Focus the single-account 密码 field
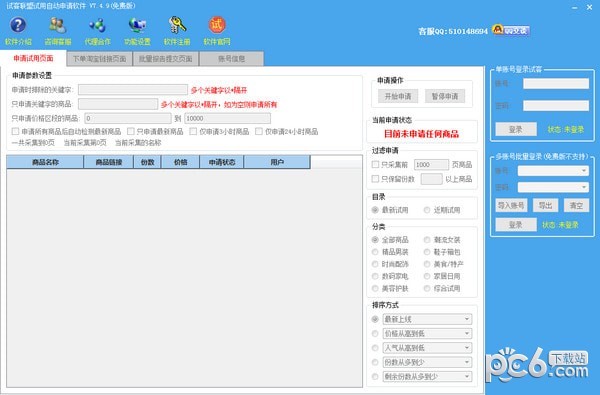This screenshot has height=395, width=600. tap(556, 106)
